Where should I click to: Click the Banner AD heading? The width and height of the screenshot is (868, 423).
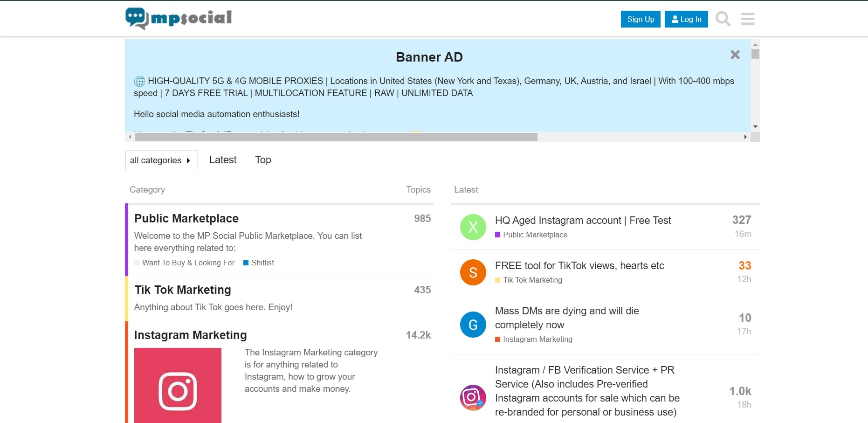(x=429, y=57)
